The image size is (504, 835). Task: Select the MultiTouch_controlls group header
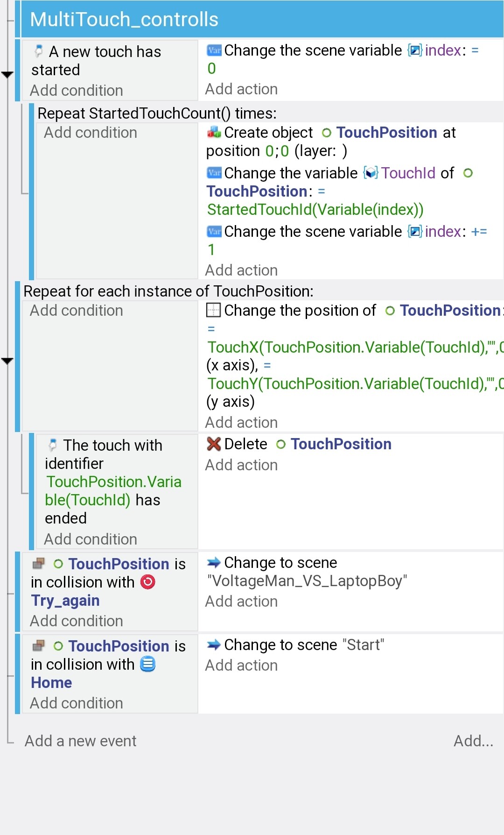tap(262, 19)
